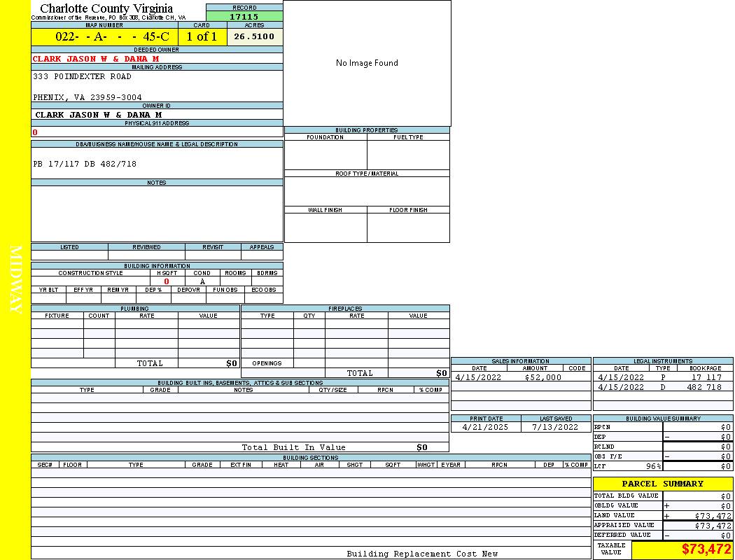Image resolution: width=735 pixels, height=560 pixels.
Task: Select the $52,000 sale amount
Action: point(542,377)
